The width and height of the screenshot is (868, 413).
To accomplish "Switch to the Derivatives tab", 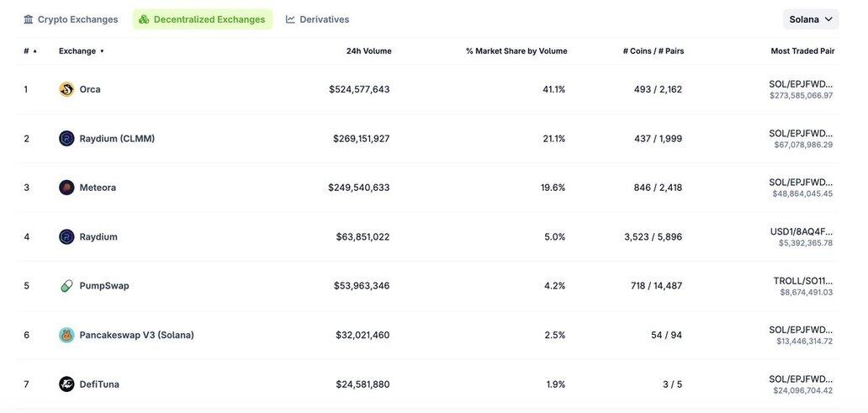I will coord(318,19).
